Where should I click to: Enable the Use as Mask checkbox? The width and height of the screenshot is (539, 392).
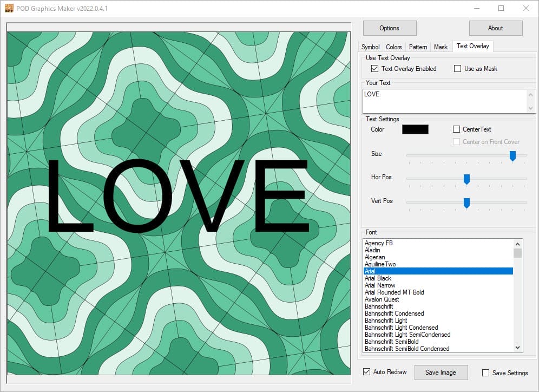(x=457, y=69)
